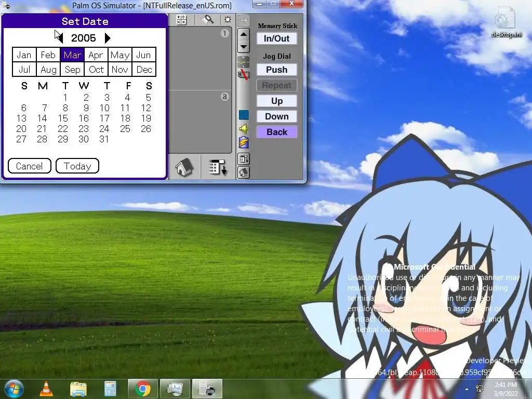This screenshot has height=399, width=532.
Task: Open Chrome from the taskbar
Action: click(143, 389)
